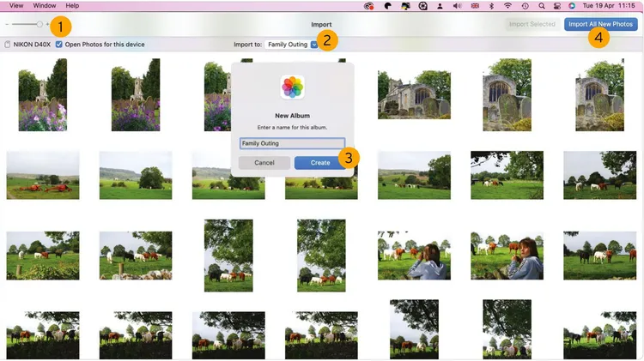The width and height of the screenshot is (644, 361).
Task: Click the Photos app icon in dialog
Action: tap(293, 87)
